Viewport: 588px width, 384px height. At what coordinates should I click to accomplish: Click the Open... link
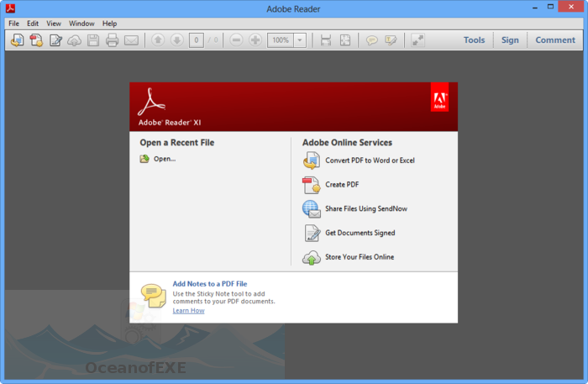(165, 159)
